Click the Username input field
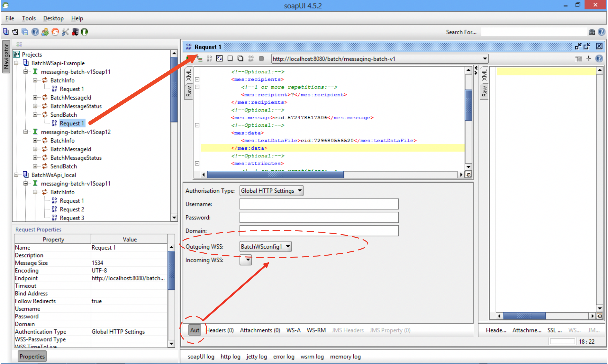Image resolution: width=608 pixels, height=364 pixels. pos(319,204)
